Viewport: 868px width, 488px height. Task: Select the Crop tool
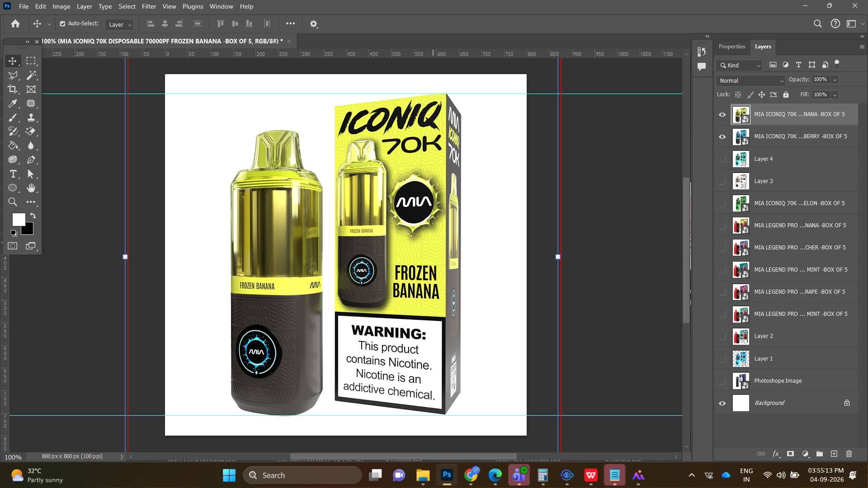(x=13, y=89)
